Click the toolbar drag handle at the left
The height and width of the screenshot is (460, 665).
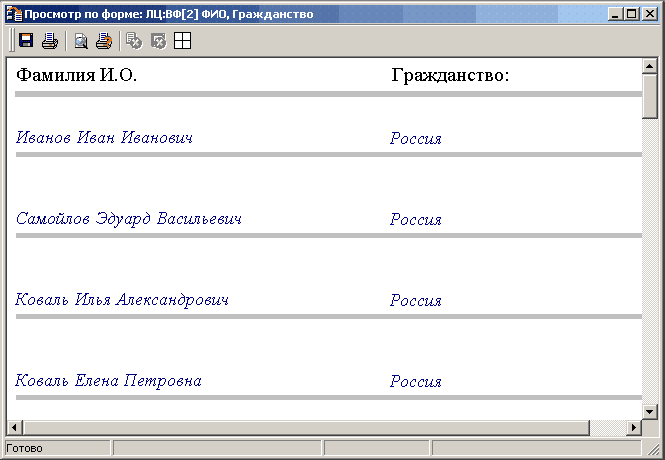coord(11,41)
